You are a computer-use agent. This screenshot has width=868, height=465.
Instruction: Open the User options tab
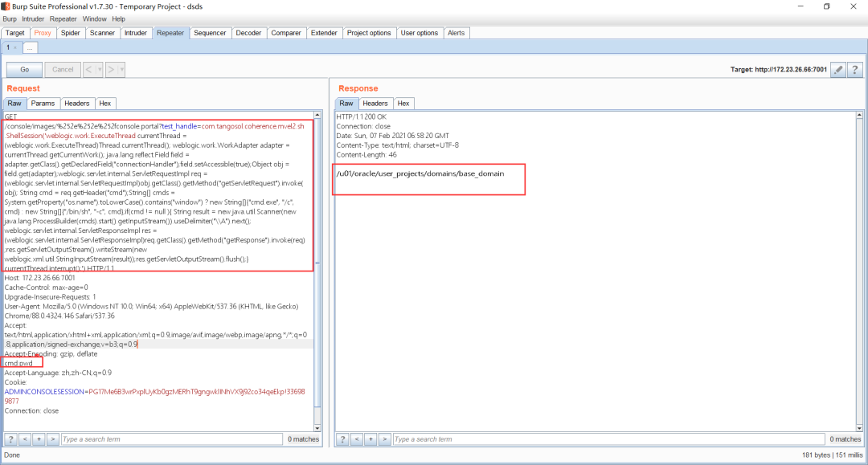[419, 33]
